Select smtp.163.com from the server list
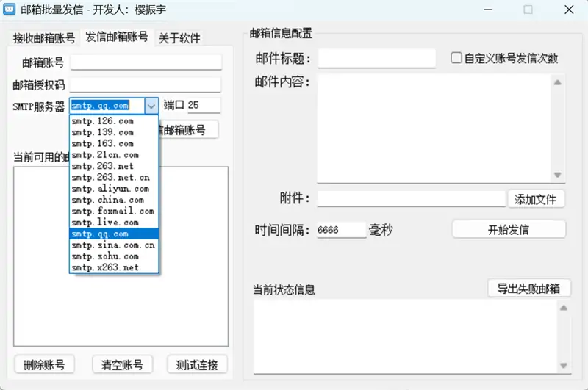 pos(102,143)
